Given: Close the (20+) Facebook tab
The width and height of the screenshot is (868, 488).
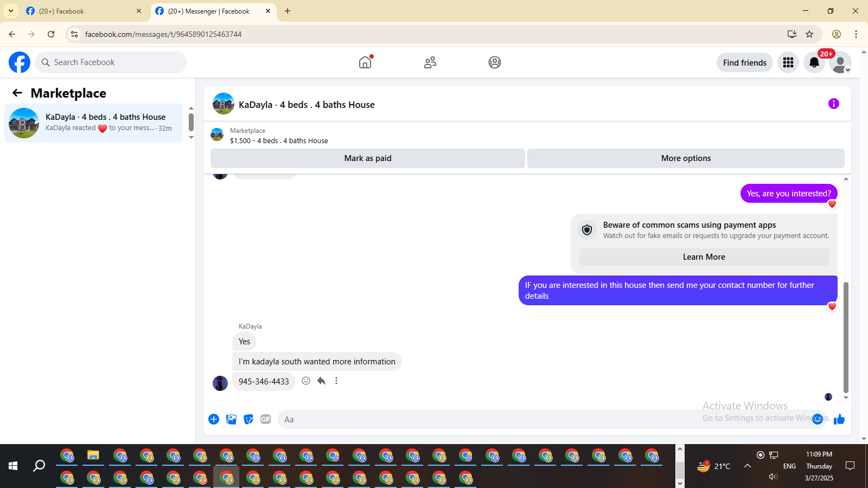Looking at the screenshot, I should [x=139, y=11].
